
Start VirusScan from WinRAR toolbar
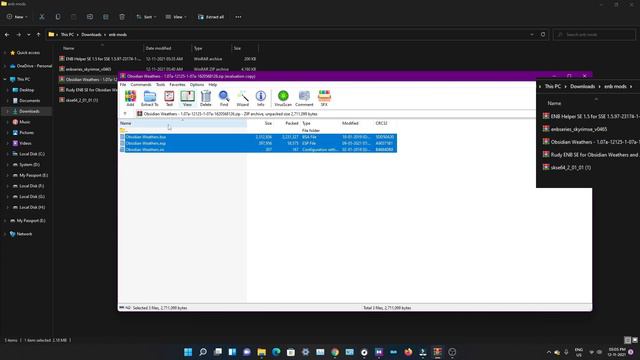pos(283,98)
